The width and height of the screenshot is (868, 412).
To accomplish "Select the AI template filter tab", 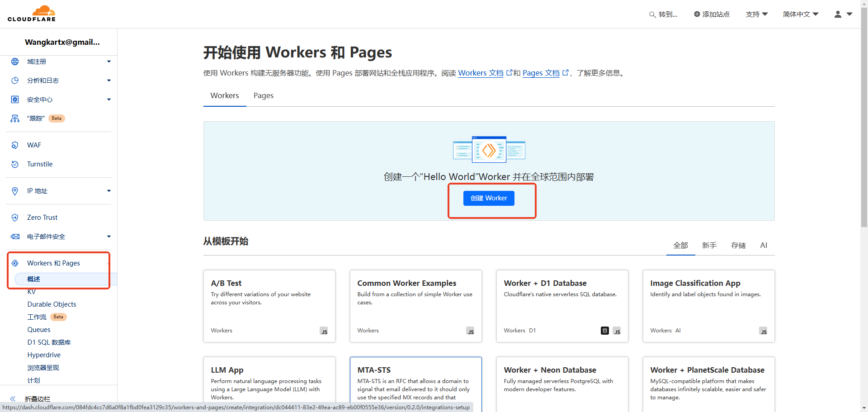I will click(x=764, y=245).
